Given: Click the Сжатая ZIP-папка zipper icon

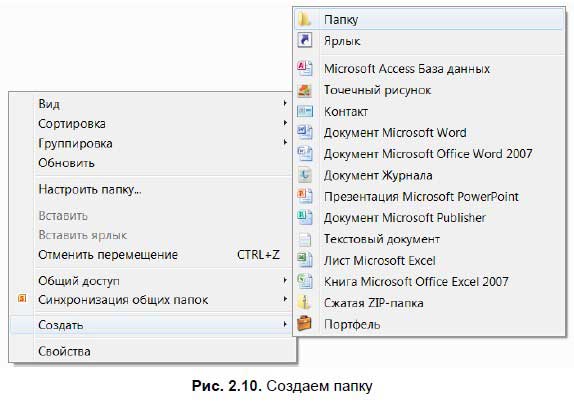Looking at the screenshot, I should [305, 302].
